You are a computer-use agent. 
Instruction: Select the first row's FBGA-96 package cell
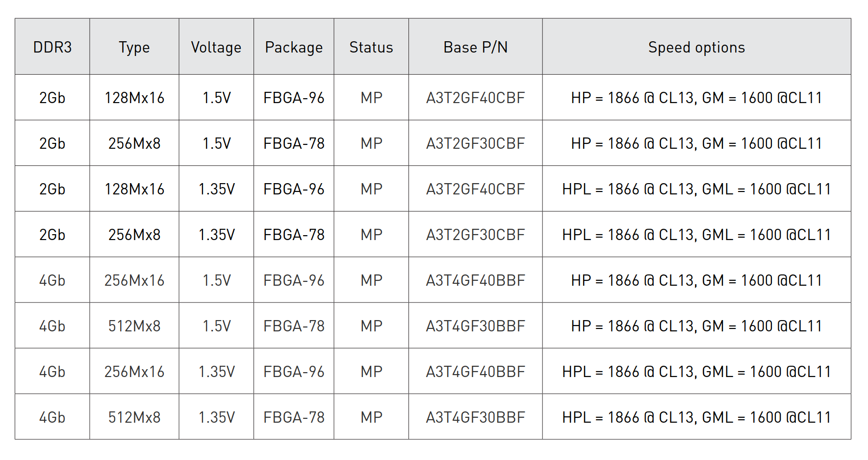tap(294, 98)
